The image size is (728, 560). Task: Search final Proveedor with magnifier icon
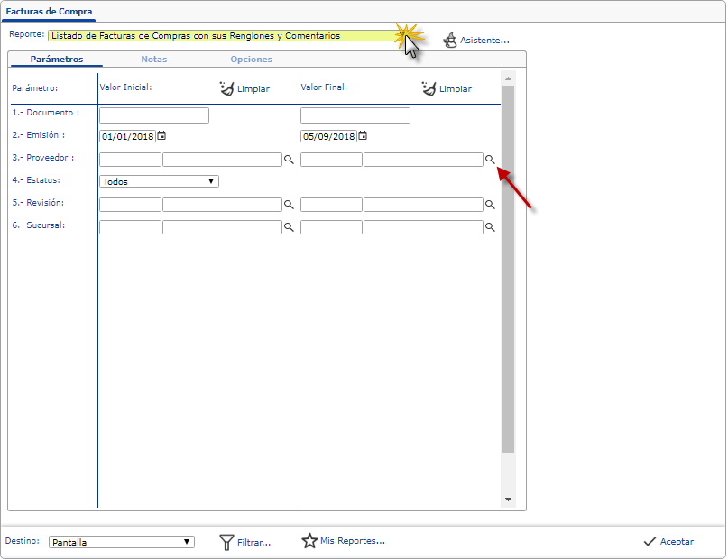pos(491,160)
